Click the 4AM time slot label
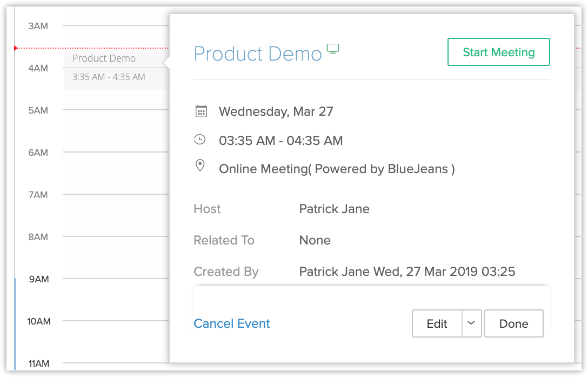 point(38,68)
